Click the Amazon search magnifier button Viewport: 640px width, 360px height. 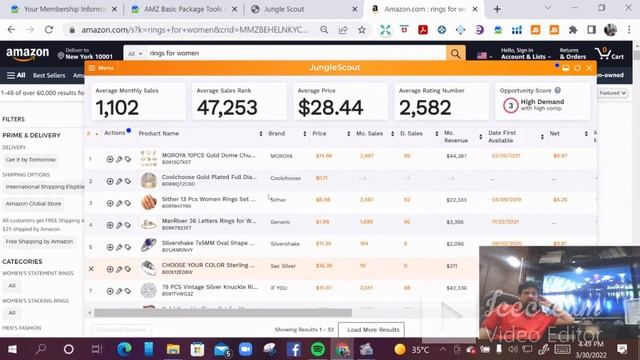(x=456, y=53)
